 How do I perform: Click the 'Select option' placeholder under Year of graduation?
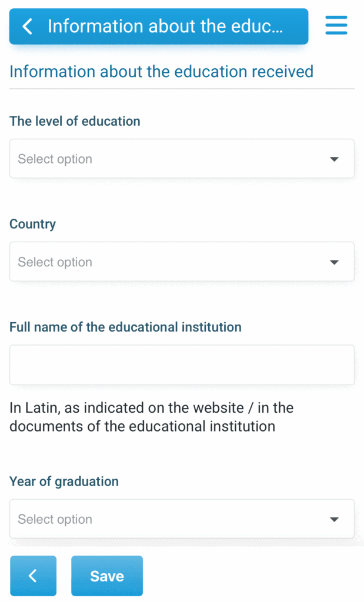pyautogui.click(x=55, y=520)
